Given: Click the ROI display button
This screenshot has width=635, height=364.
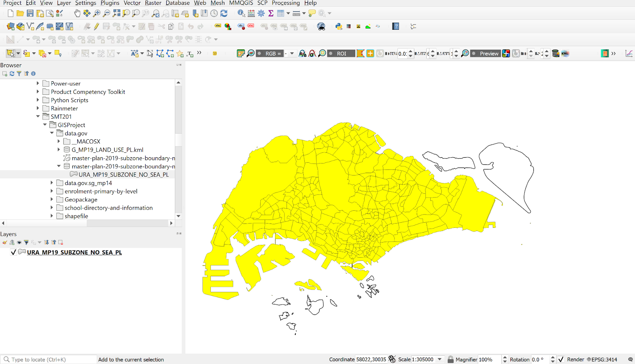Looking at the screenshot, I should pos(341,54).
